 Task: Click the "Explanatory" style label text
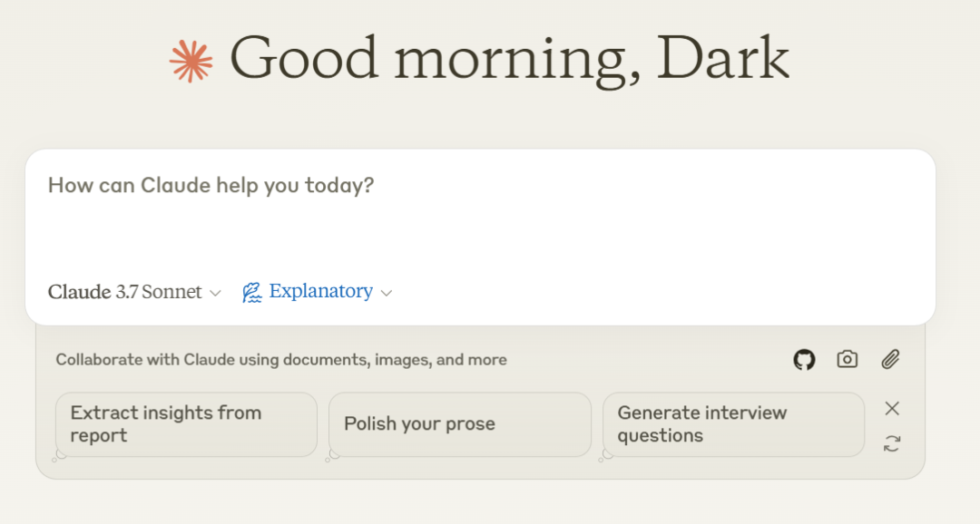pos(321,292)
